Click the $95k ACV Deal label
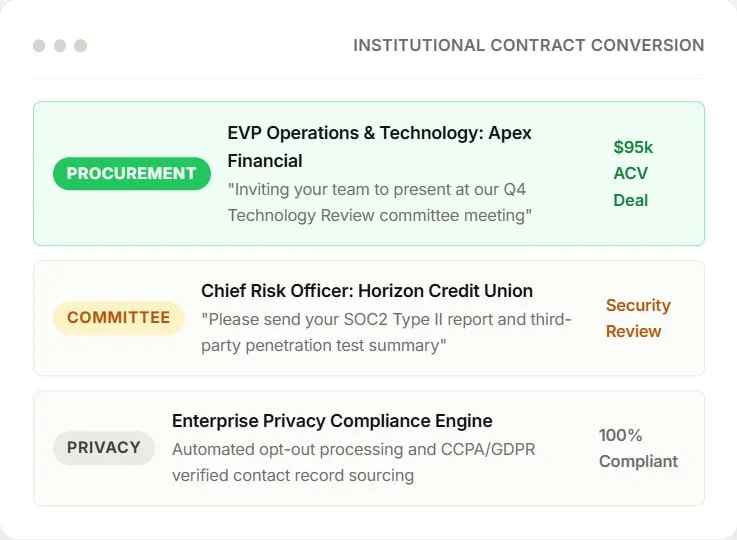The height and width of the screenshot is (540, 737). pyautogui.click(x=633, y=173)
